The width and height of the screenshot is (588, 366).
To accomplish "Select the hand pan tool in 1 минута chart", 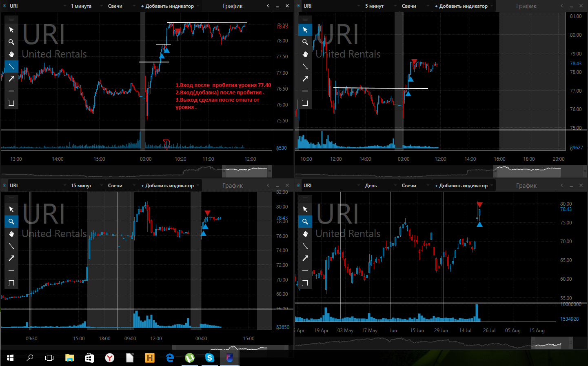I will (11, 54).
